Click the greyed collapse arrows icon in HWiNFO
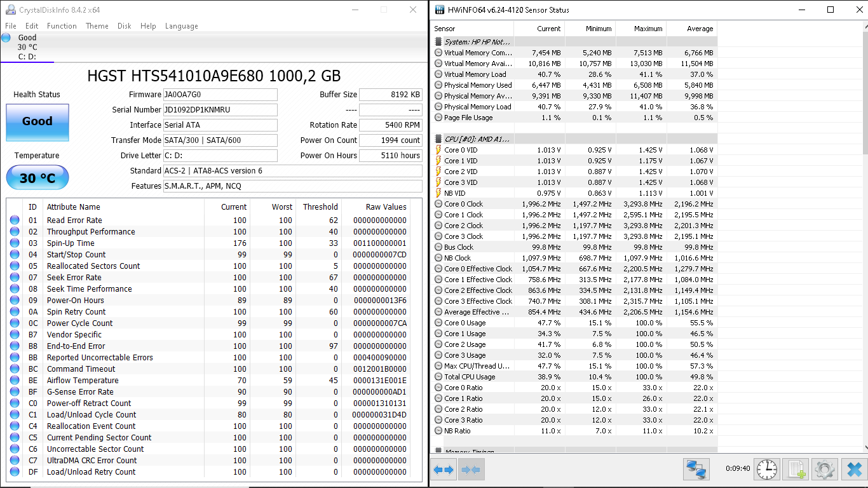Viewport: 868px width, 488px height. (471, 470)
